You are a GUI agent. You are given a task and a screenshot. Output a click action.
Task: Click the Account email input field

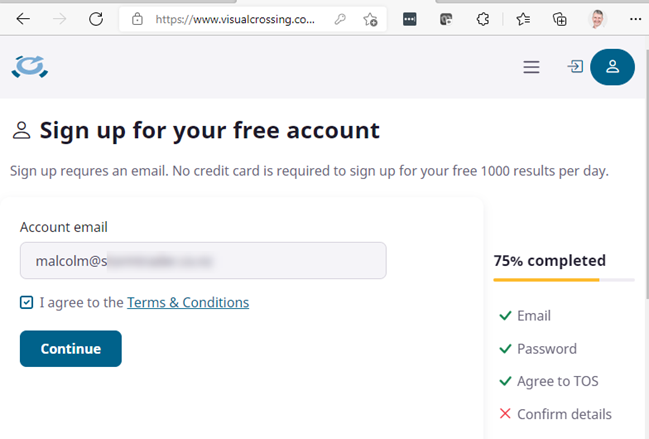pos(203,261)
